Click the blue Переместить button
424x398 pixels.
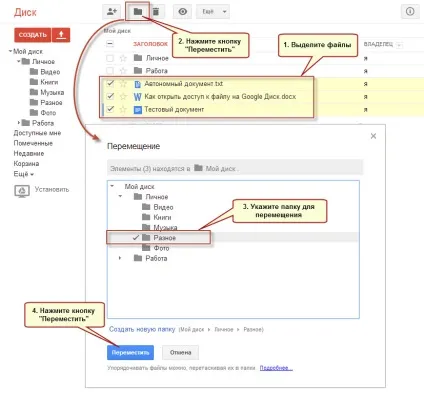(x=130, y=353)
